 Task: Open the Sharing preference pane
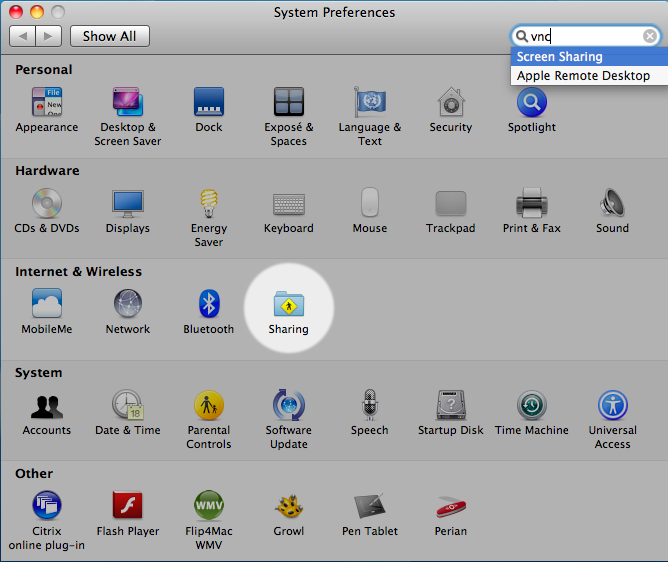(x=288, y=304)
